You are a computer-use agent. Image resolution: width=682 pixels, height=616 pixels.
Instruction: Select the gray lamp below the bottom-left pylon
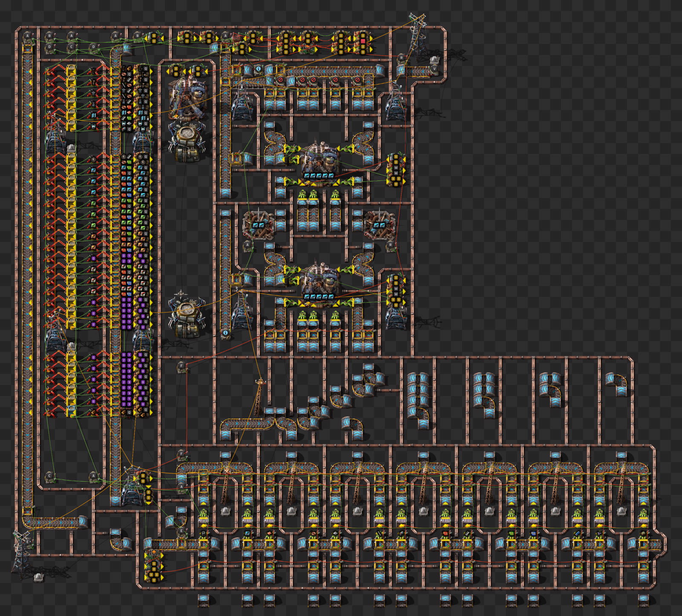38,577
